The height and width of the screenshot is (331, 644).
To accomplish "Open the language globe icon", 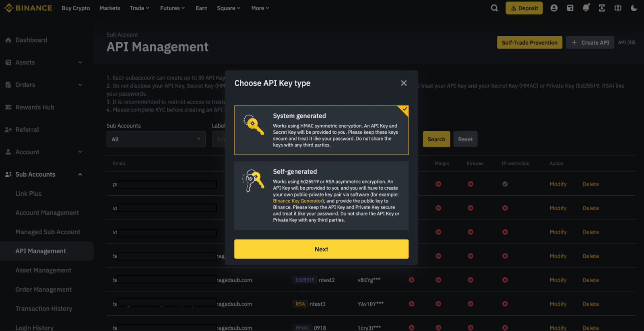I will [618, 8].
